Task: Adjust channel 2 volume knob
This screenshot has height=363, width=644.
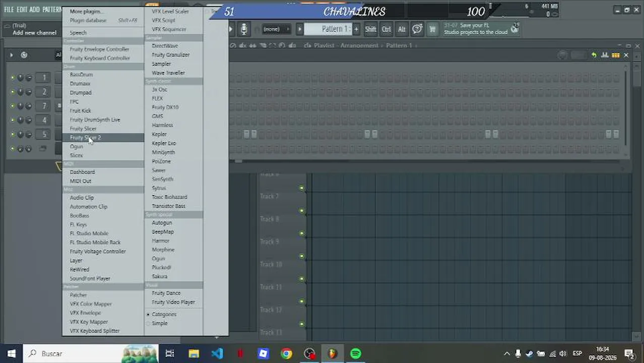Action: coord(29,92)
